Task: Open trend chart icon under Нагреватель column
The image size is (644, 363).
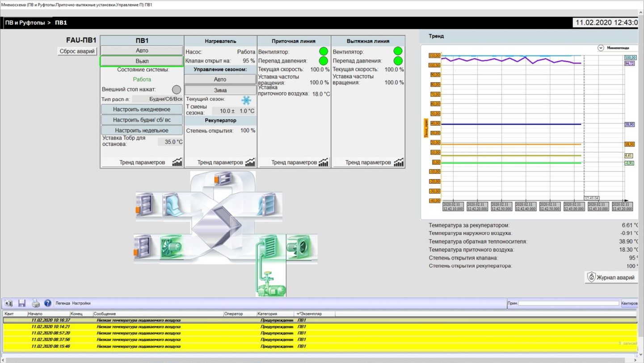Action: (x=250, y=162)
